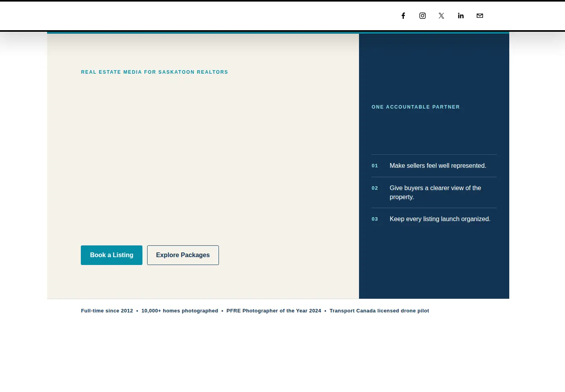Open the Facebook social link
Screen dimensions: 565x392
point(403,16)
